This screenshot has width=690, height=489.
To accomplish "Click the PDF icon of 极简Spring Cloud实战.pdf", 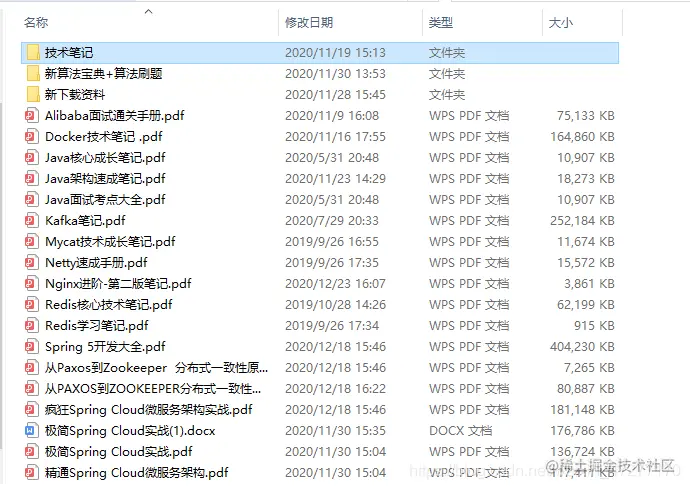I will (x=31, y=452).
